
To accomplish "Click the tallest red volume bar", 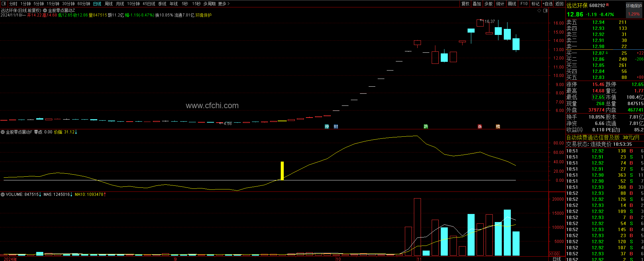I will pyautogui.click(x=417, y=227).
